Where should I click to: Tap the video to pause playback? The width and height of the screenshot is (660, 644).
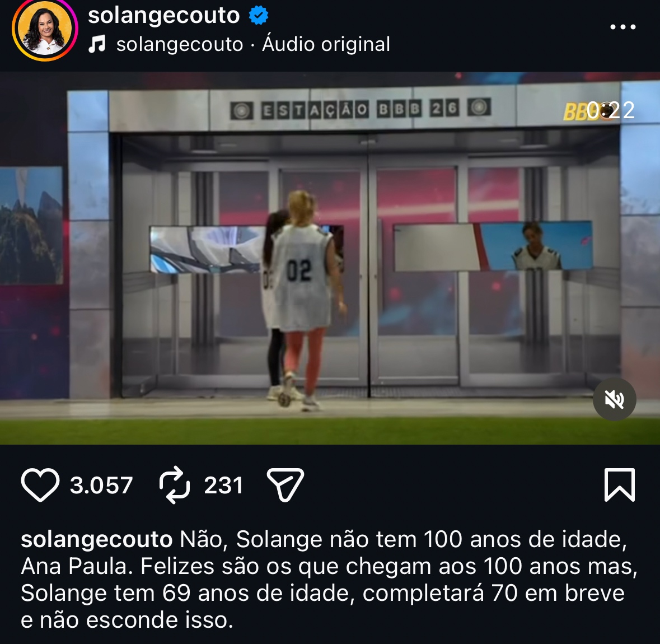click(330, 258)
